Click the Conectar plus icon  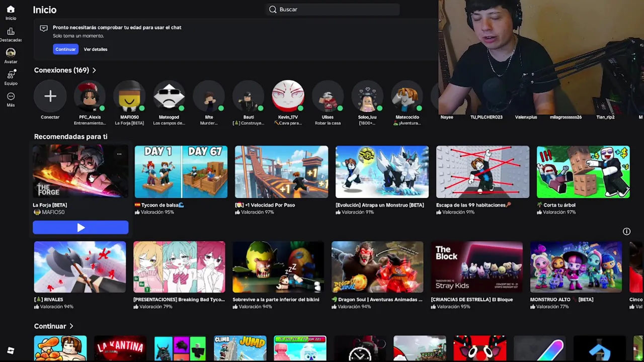[50, 96]
